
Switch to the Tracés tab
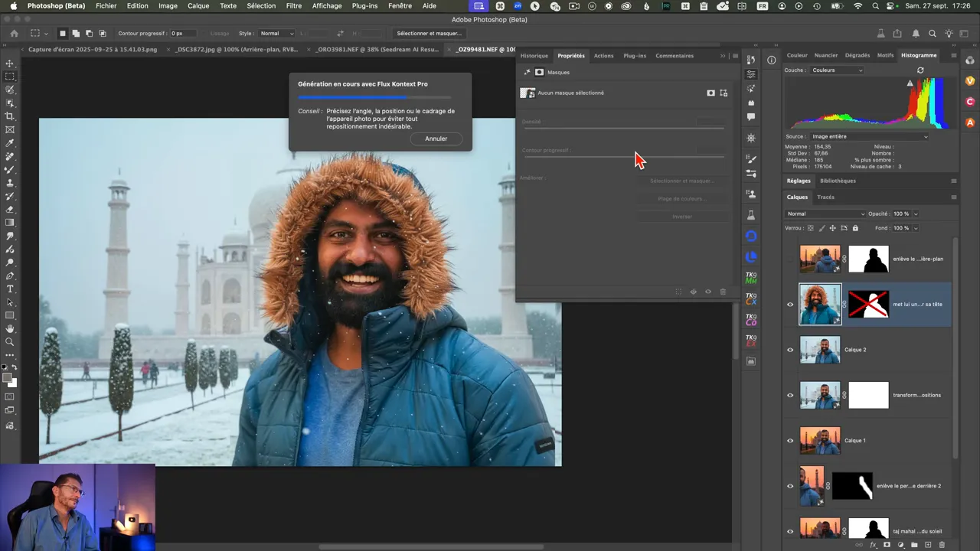click(825, 197)
